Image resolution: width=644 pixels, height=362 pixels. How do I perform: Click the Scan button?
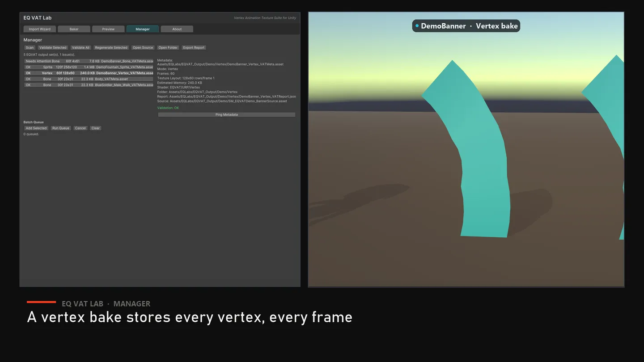30,48
